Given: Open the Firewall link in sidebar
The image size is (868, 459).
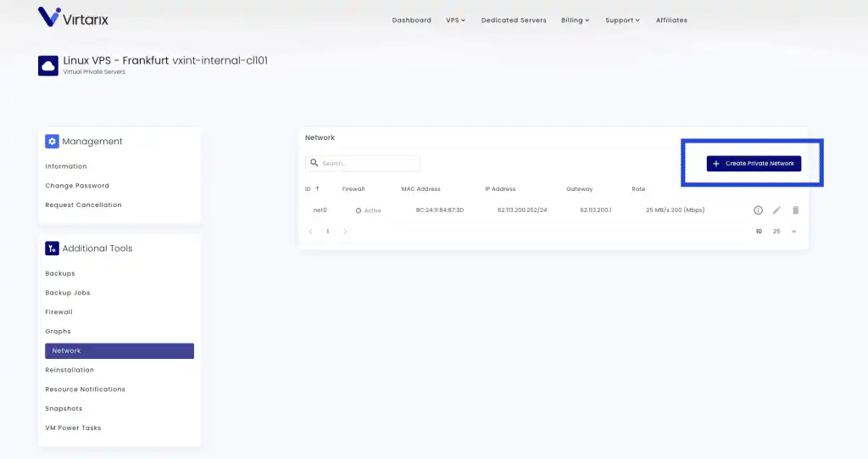Looking at the screenshot, I should point(58,312).
